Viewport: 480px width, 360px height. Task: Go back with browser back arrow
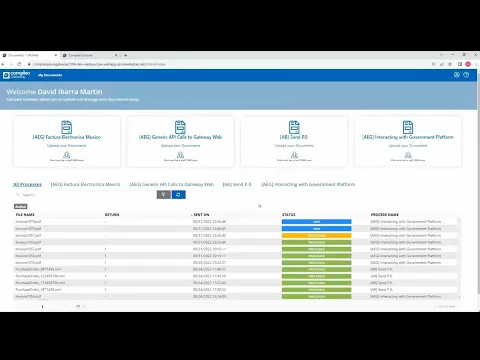pyautogui.click(x=3, y=64)
